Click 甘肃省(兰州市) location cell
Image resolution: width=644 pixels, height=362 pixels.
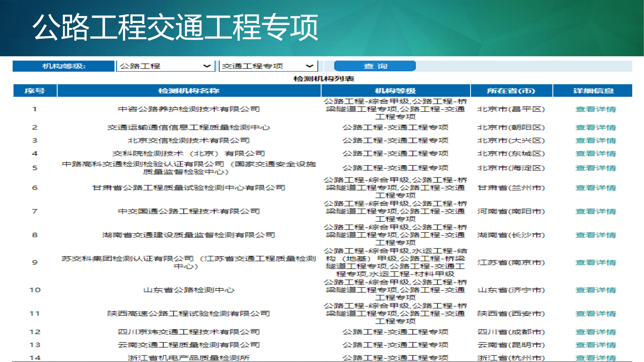point(511,188)
